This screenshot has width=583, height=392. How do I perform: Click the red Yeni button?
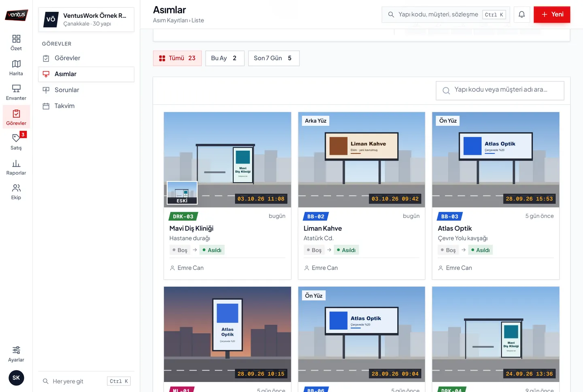552,15
